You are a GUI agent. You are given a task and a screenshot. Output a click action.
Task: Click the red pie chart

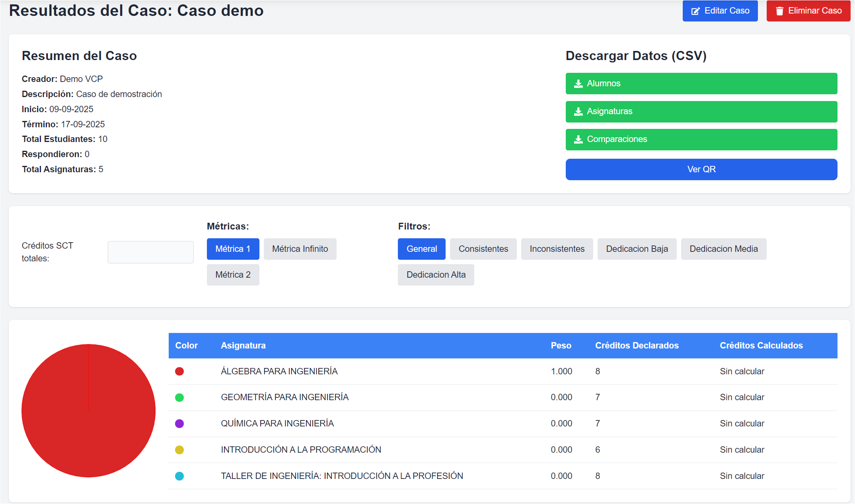point(88,411)
